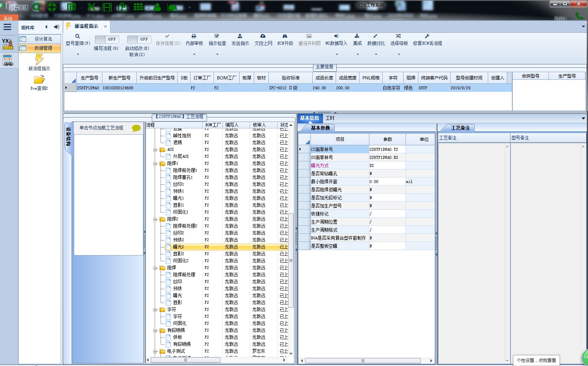Collapse 组件库 panel with left arrow
Image resolution: width=588 pixels, height=366 pixels.
coord(46,27)
